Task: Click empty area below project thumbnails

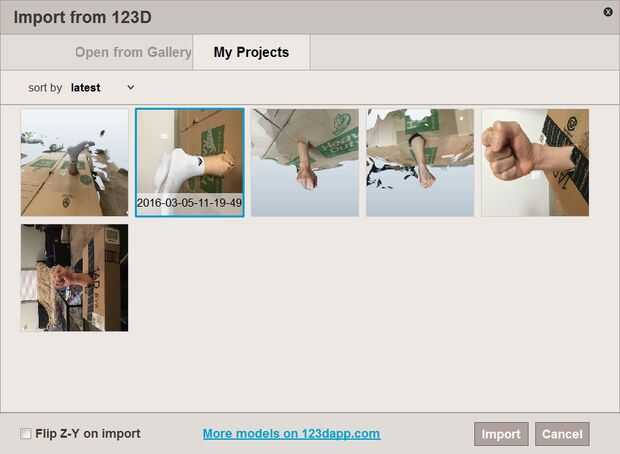Action: 356,356
